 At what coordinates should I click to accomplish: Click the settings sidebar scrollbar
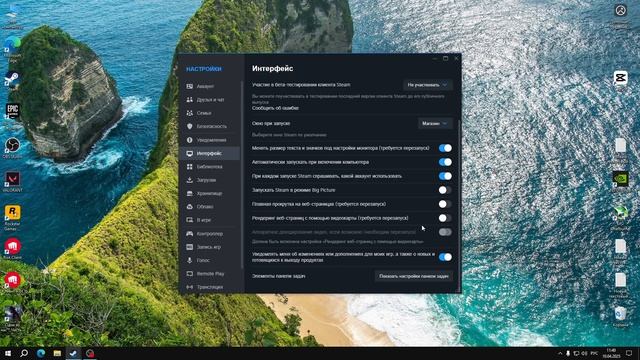(242, 175)
